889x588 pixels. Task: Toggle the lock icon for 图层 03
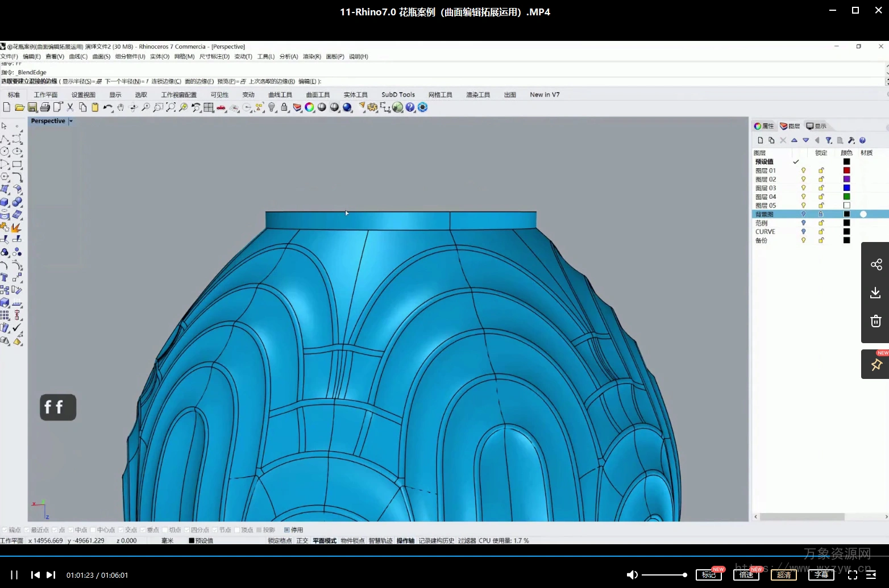(x=821, y=188)
